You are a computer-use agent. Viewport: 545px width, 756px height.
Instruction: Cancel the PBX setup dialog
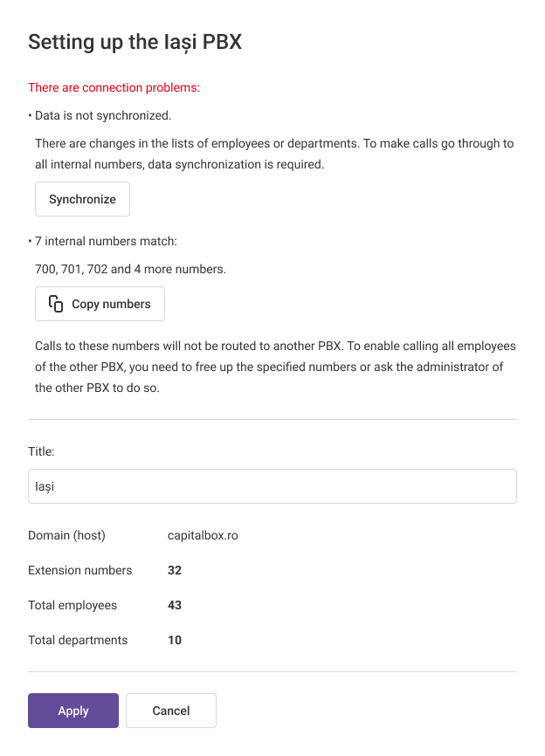click(171, 711)
